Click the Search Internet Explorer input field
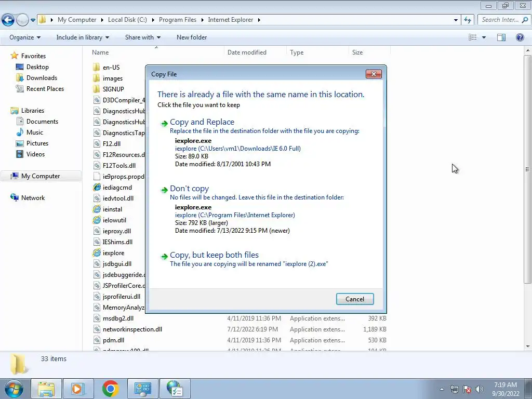This screenshot has width=532, height=399. (500, 20)
